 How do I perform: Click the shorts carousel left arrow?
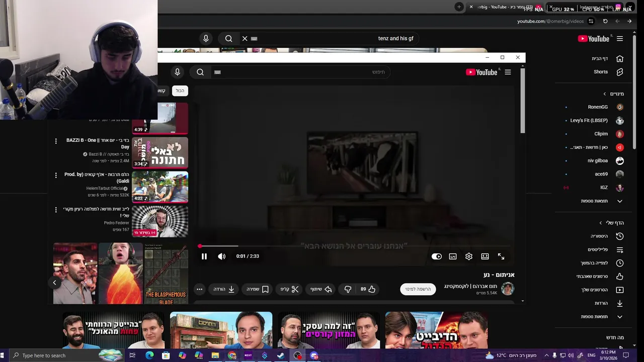(54, 283)
